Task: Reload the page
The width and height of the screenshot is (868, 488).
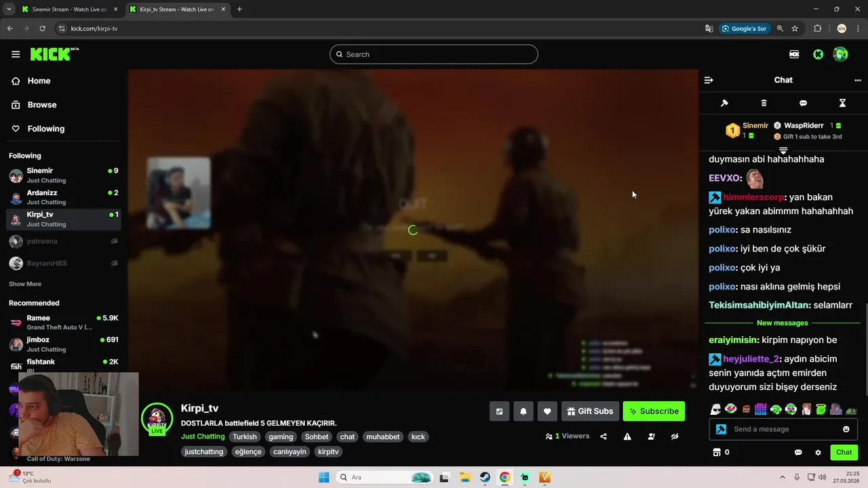Action: [x=42, y=28]
